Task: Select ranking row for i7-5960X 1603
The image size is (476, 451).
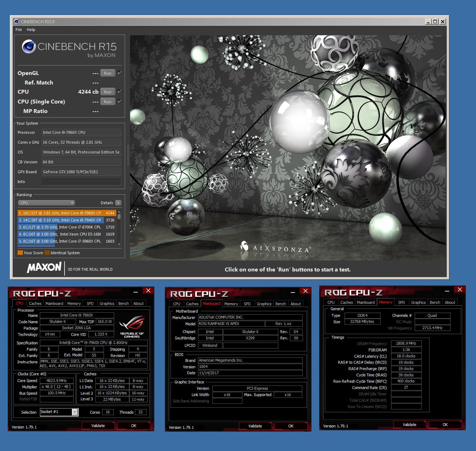Action: click(x=67, y=241)
